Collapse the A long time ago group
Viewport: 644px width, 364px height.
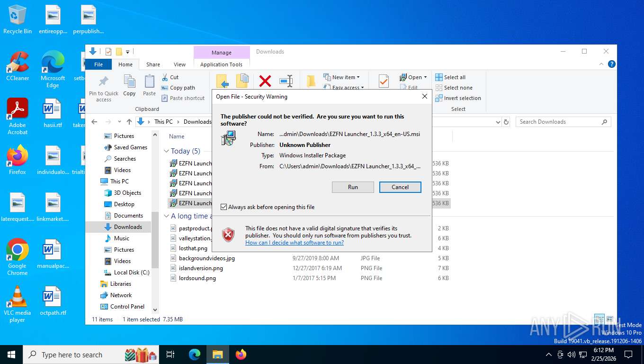pos(166,216)
